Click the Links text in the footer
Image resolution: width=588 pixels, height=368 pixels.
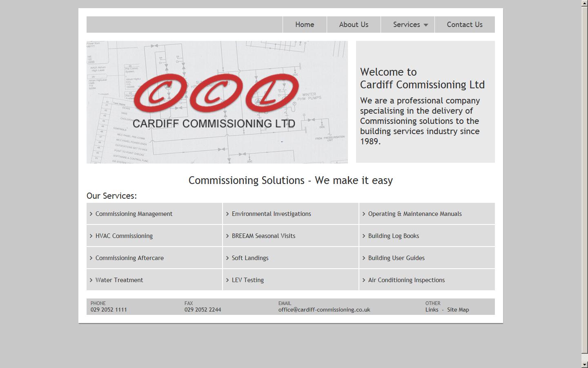click(432, 310)
